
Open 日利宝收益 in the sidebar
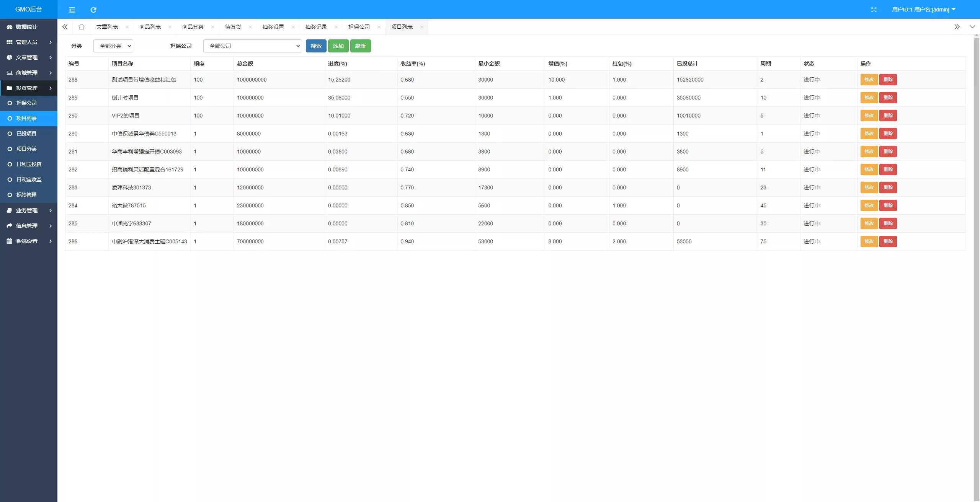(x=29, y=179)
